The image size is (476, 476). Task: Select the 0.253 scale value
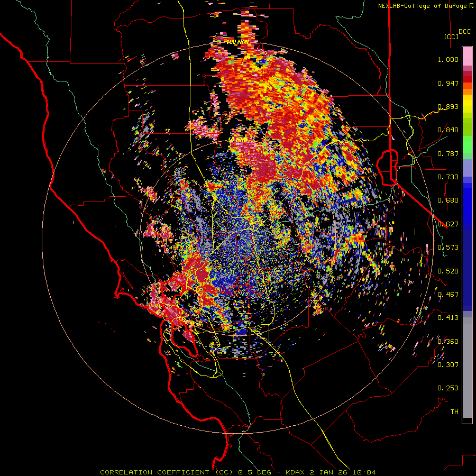click(x=448, y=388)
